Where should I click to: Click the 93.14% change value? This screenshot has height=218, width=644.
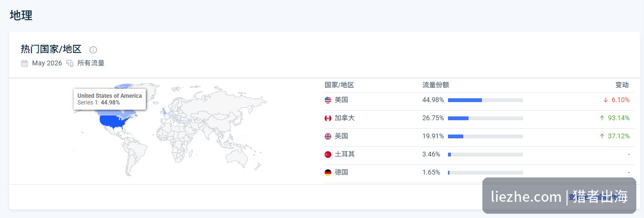(x=619, y=118)
